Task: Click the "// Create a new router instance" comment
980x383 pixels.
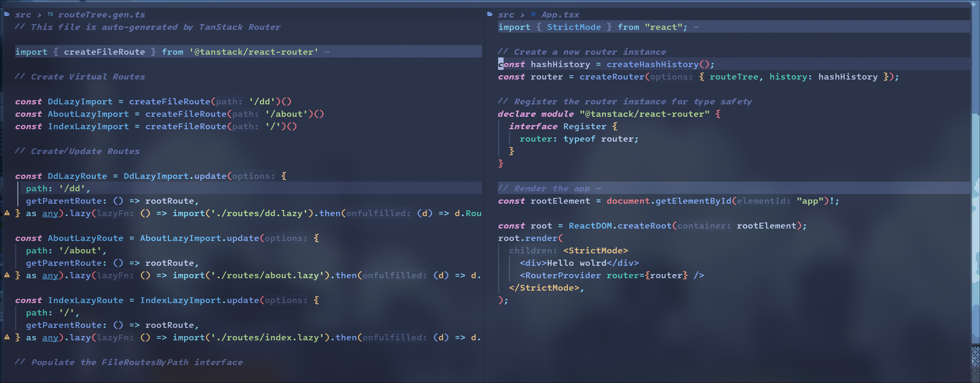Action: [582, 52]
